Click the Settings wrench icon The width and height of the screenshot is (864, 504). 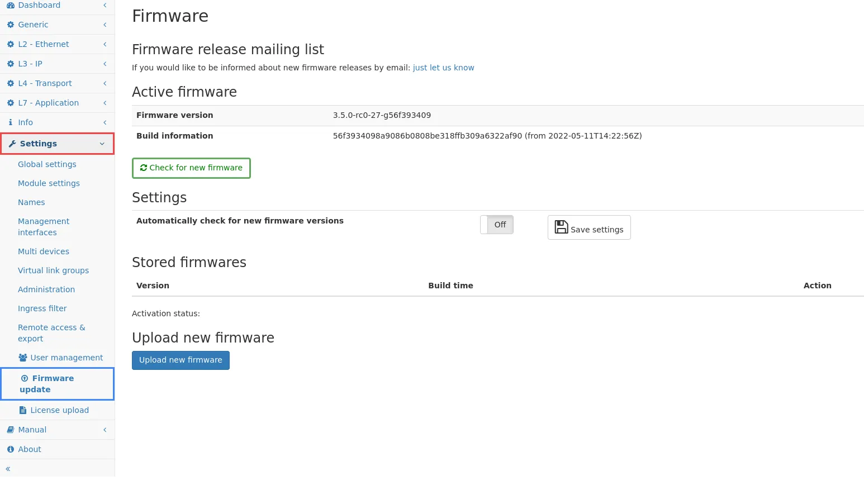pos(12,144)
